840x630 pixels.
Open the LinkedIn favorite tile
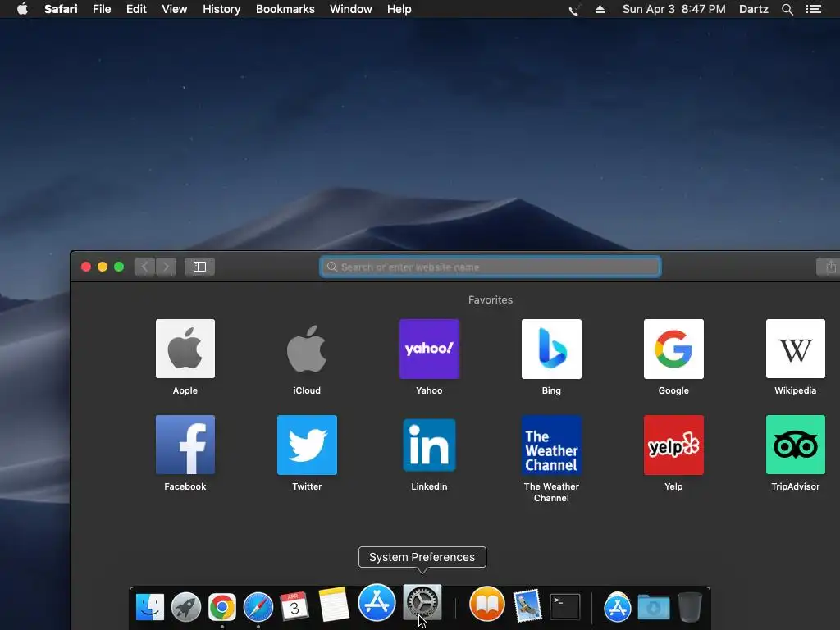click(429, 445)
